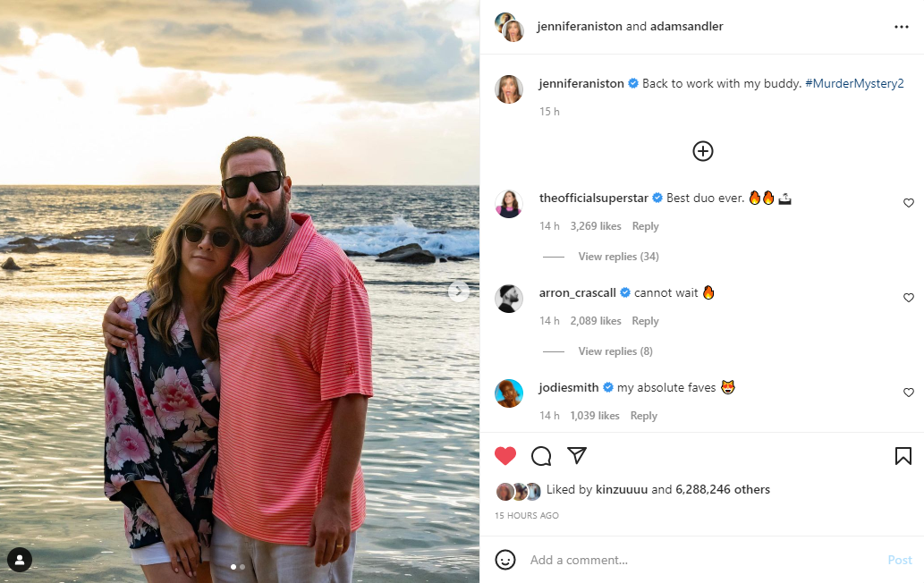Click into the Add a comment field

click(x=698, y=560)
